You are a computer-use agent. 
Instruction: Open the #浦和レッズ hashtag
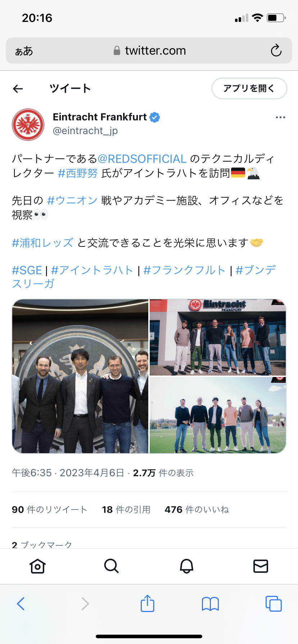pos(42,243)
